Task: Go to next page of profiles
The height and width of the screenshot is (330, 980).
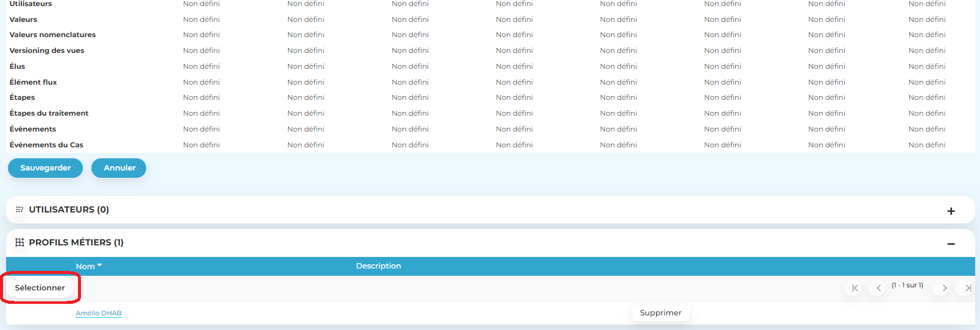Action: (x=944, y=288)
